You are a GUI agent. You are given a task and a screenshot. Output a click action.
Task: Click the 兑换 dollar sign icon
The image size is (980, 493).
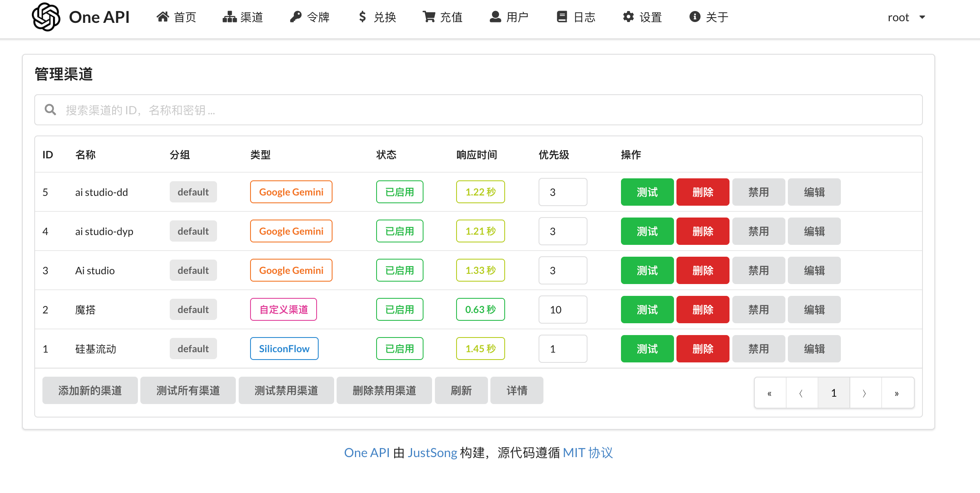[362, 17]
